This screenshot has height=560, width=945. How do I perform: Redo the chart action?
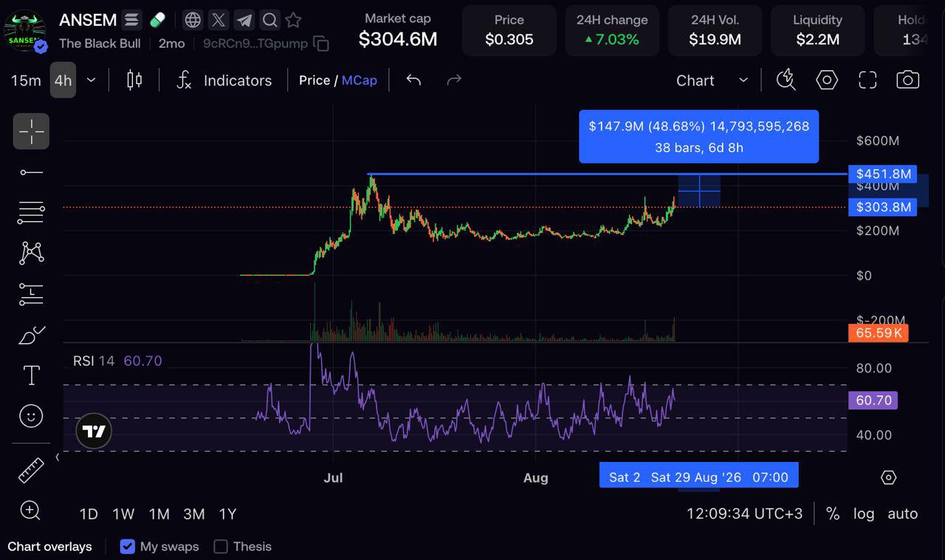point(454,80)
